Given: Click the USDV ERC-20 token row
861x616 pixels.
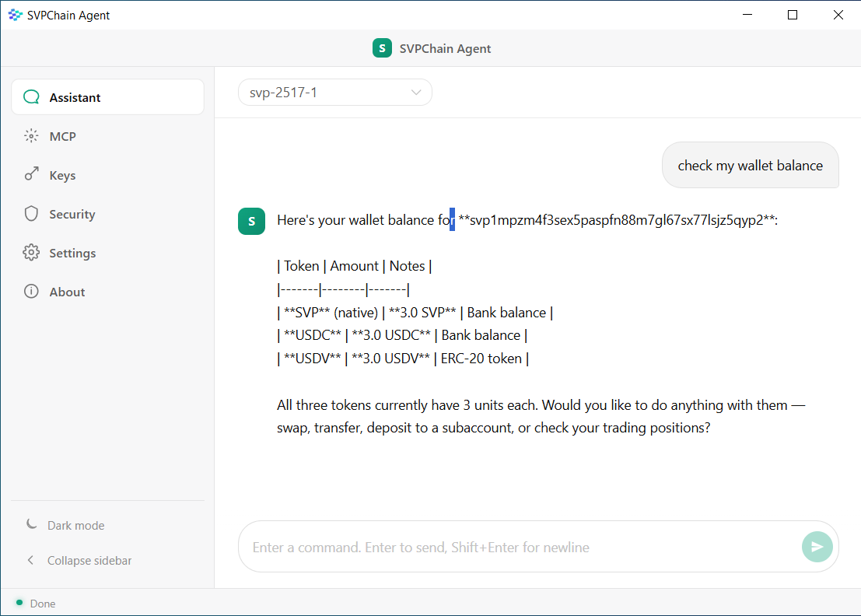Looking at the screenshot, I should (x=402, y=359).
